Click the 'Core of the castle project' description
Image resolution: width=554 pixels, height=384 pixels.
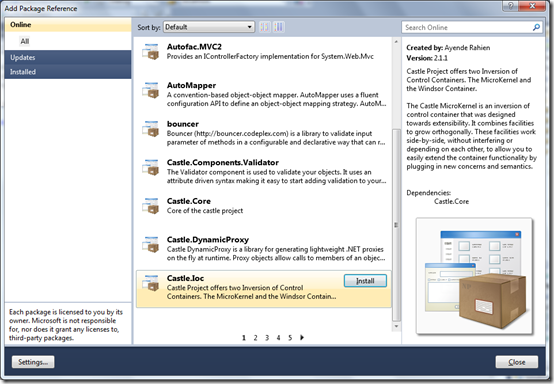[x=205, y=211]
